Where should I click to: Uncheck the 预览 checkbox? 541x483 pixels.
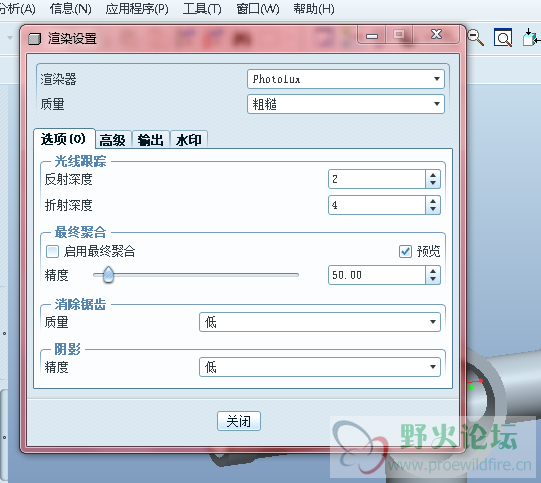click(405, 252)
